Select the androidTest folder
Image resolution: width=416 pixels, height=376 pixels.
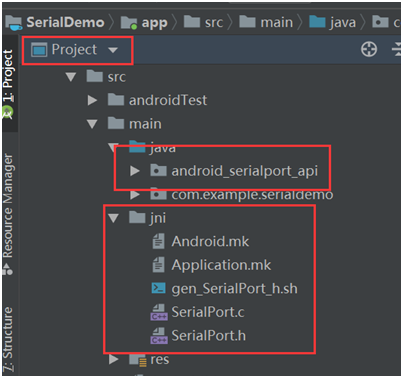(x=168, y=100)
